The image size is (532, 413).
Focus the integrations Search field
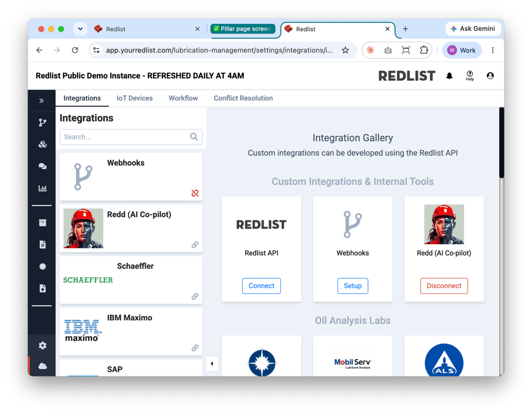[131, 137]
